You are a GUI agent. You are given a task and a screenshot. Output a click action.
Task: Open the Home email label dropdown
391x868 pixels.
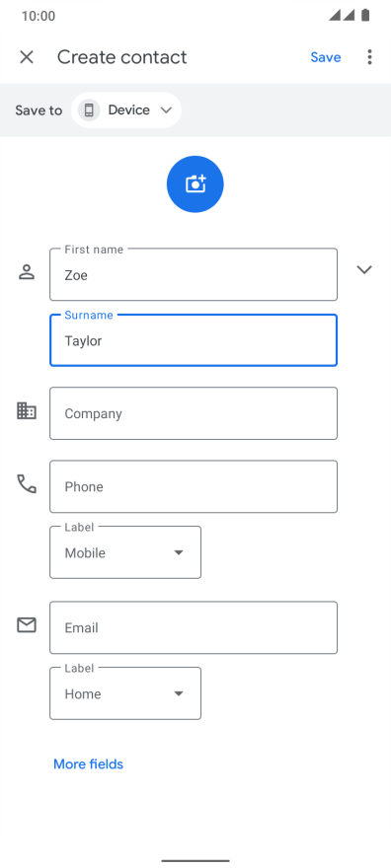(x=125, y=693)
